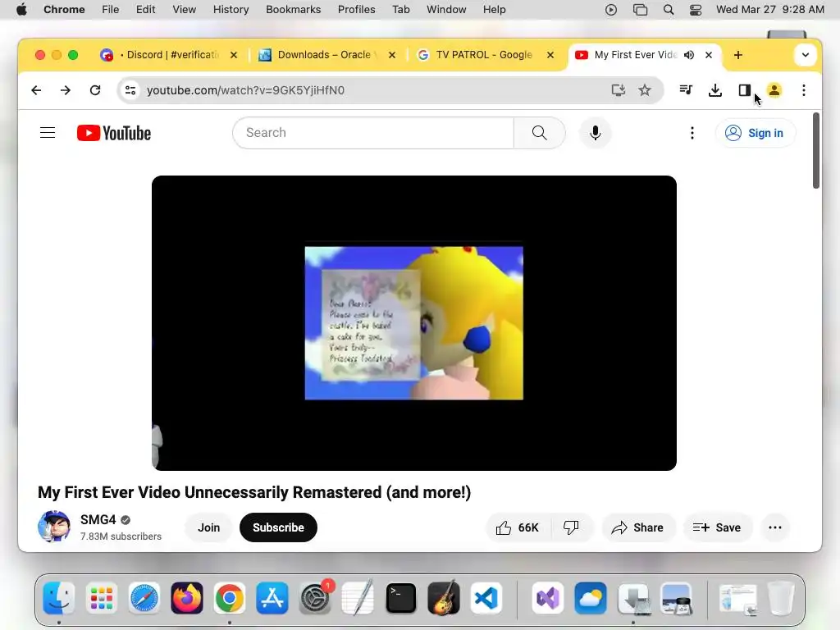The height and width of the screenshot is (630, 840).
Task: Bookmark this page with the star icon
Action: [645, 90]
